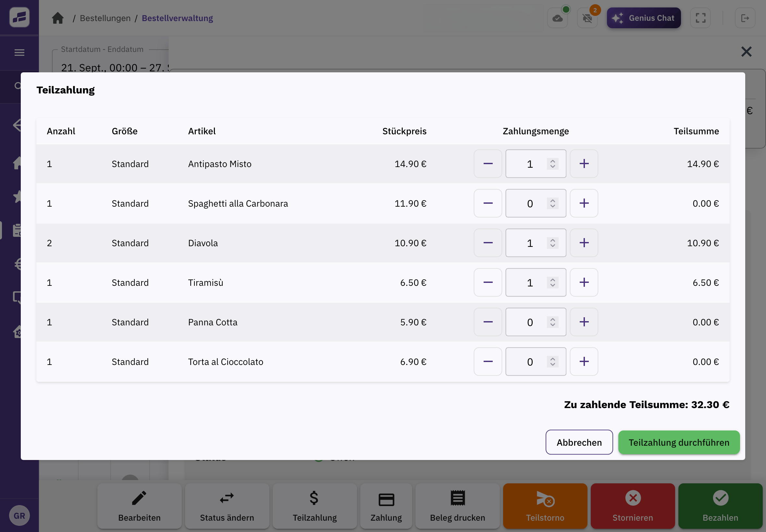Open GR user avatar
The height and width of the screenshot is (532, 766).
[19, 516]
